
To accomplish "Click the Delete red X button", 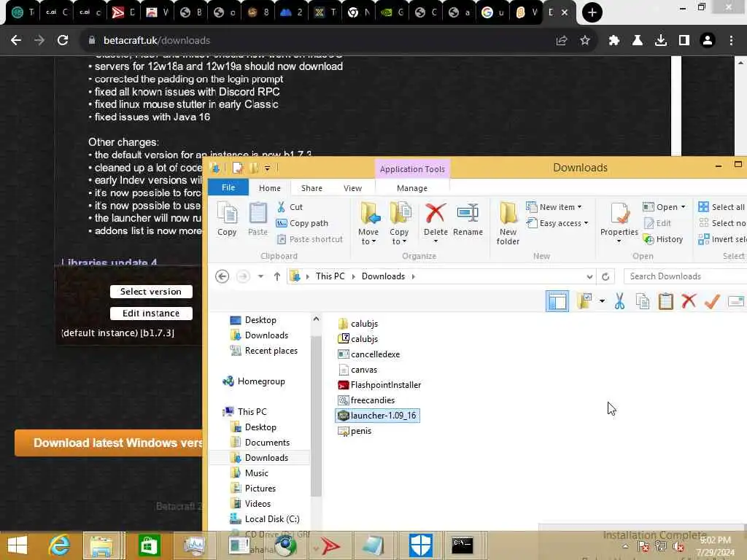I will pyautogui.click(x=436, y=219).
